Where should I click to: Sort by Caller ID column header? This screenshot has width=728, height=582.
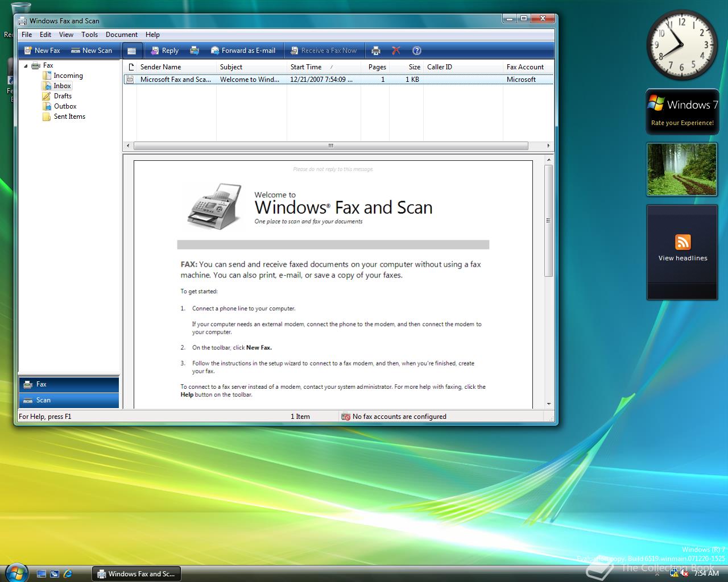[x=463, y=67]
